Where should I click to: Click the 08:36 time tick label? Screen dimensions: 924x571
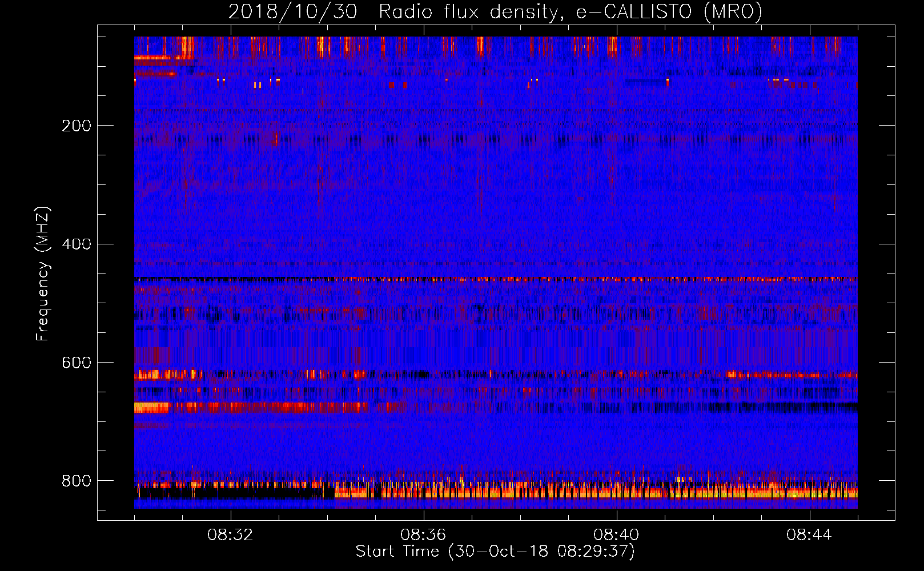tap(423, 535)
